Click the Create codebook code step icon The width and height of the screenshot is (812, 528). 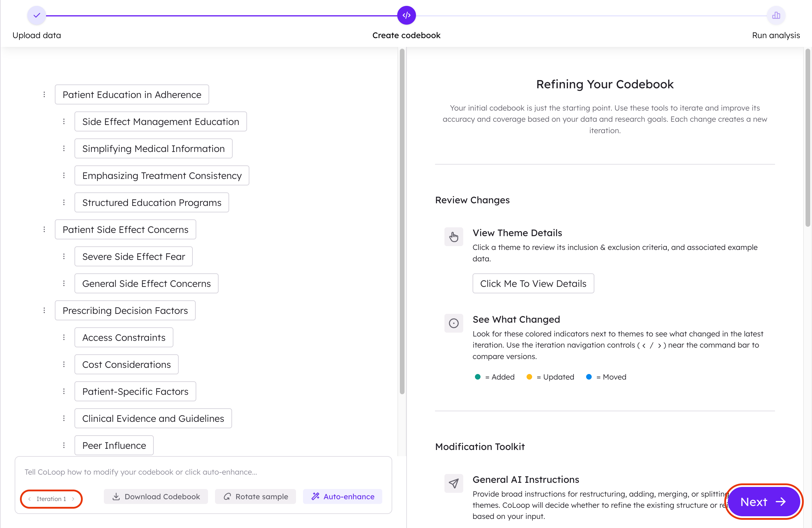(x=406, y=15)
